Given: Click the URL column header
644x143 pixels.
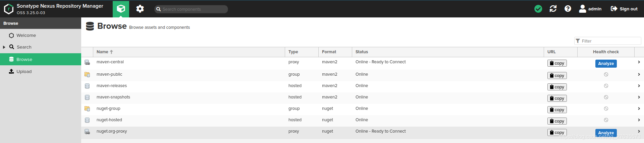Looking at the screenshot, I should coord(560,52).
